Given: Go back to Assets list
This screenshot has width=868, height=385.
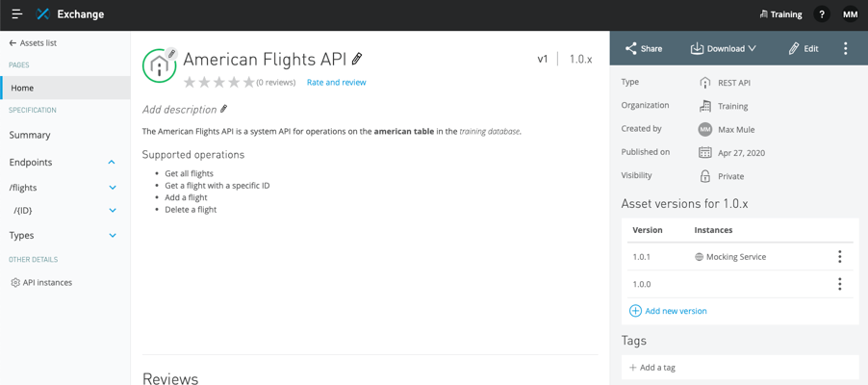Looking at the screenshot, I should click(33, 43).
